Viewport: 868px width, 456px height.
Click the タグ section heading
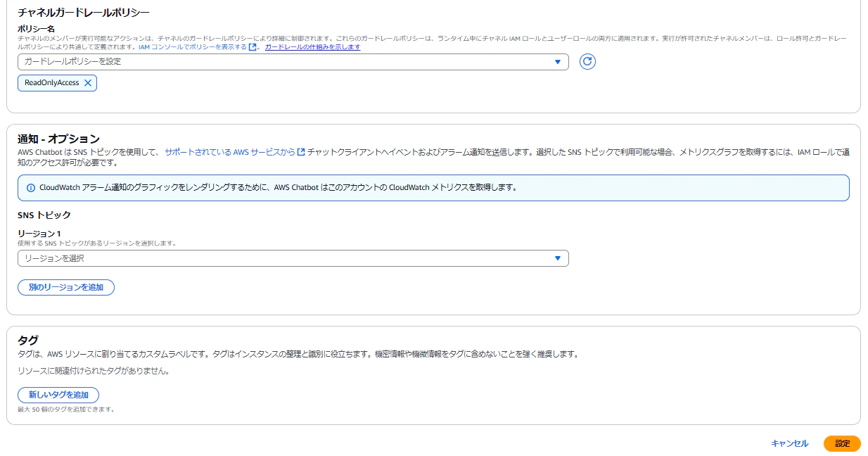pos(27,341)
